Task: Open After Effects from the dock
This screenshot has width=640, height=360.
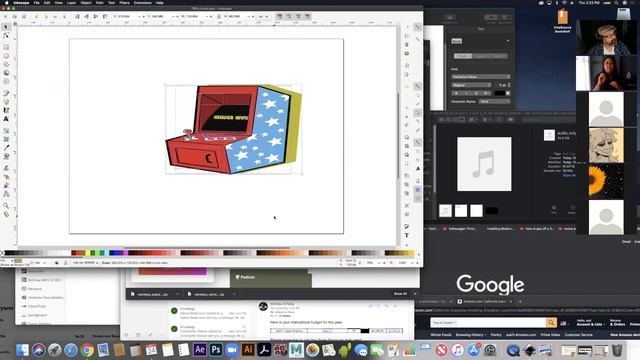Action: click(x=200, y=350)
